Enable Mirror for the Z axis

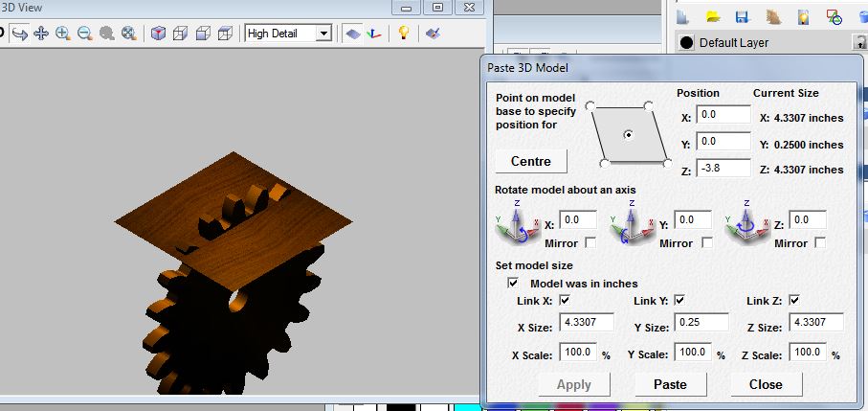point(819,243)
